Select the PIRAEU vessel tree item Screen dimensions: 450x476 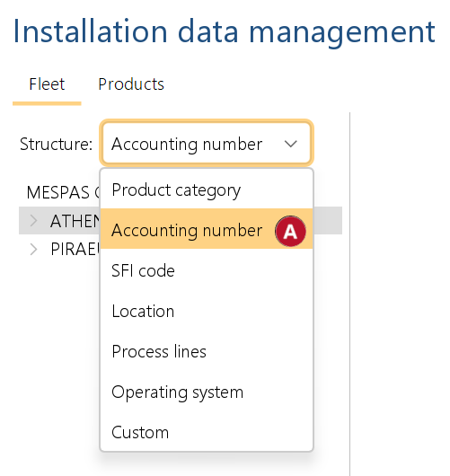click(x=75, y=250)
